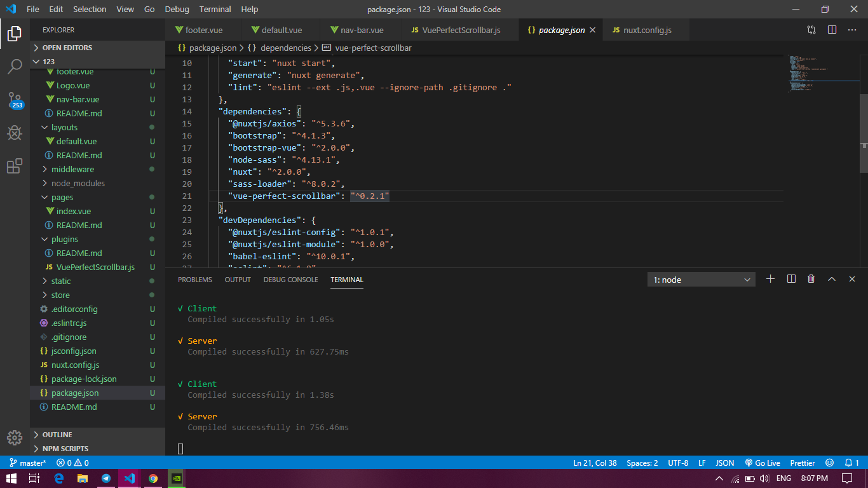Viewport: 868px width, 488px height.
Task: Click the Open Changes compare icon
Action: click(811, 30)
